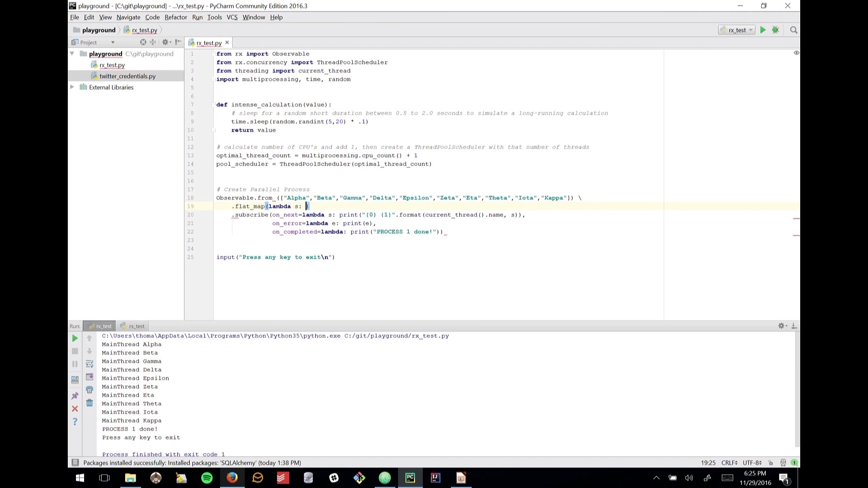Open Task View on the taskbar
The width and height of the screenshot is (868, 488).
(104, 478)
